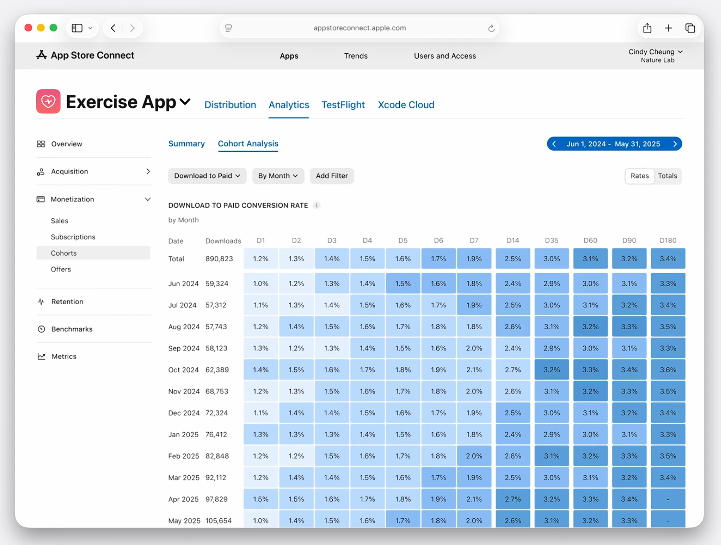
Task: Click Total row D1 cell 1.2%
Action: (261, 258)
